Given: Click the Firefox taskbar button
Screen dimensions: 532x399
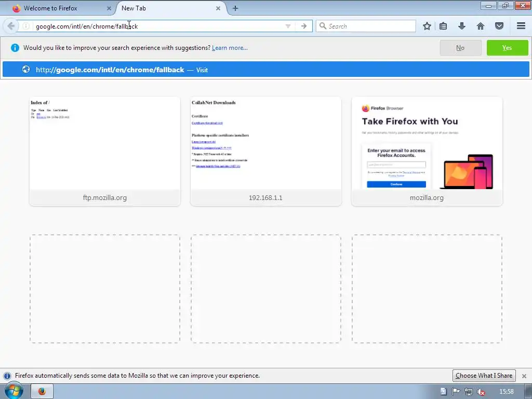Looking at the screenshot, I should (42, 391).
